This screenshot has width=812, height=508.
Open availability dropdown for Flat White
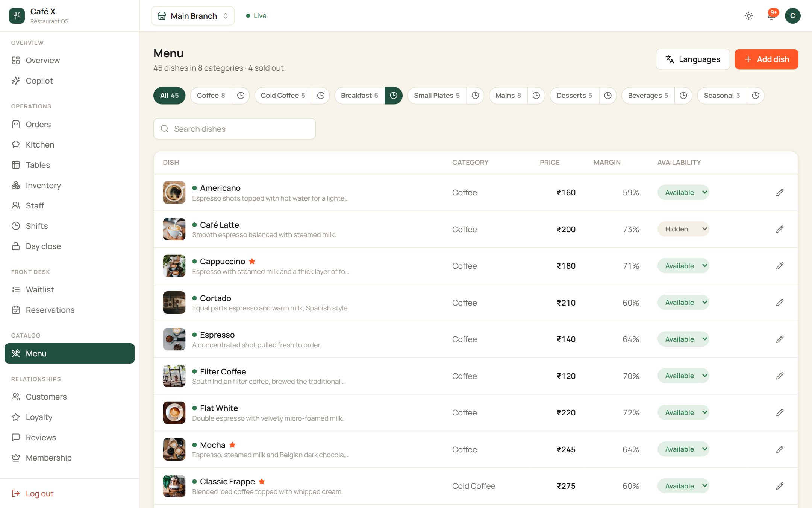[683, 412]
